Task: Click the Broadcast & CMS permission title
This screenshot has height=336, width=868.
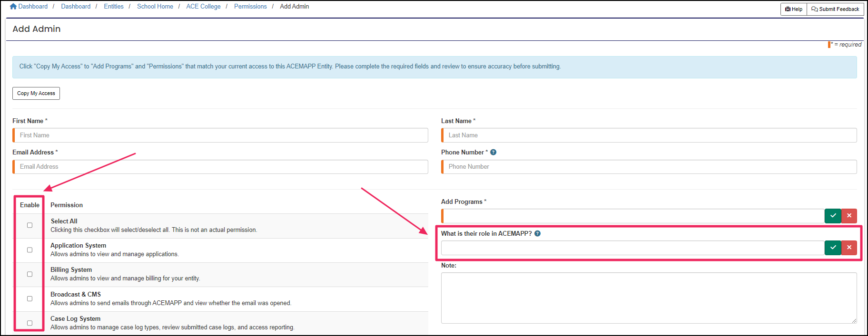Action: [x=76, y=295]
